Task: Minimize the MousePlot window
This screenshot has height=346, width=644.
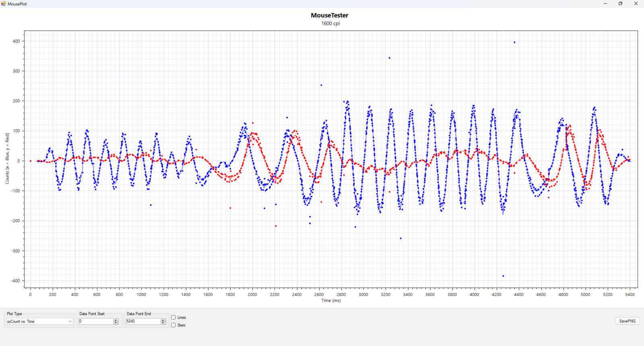Action: coord(605,4)
